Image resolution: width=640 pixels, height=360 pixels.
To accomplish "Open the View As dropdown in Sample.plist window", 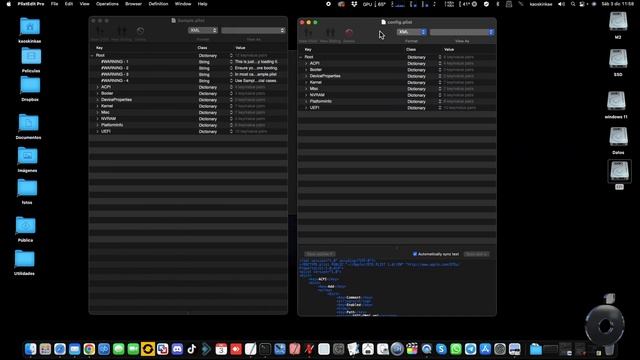I will (x=253, y=30).
